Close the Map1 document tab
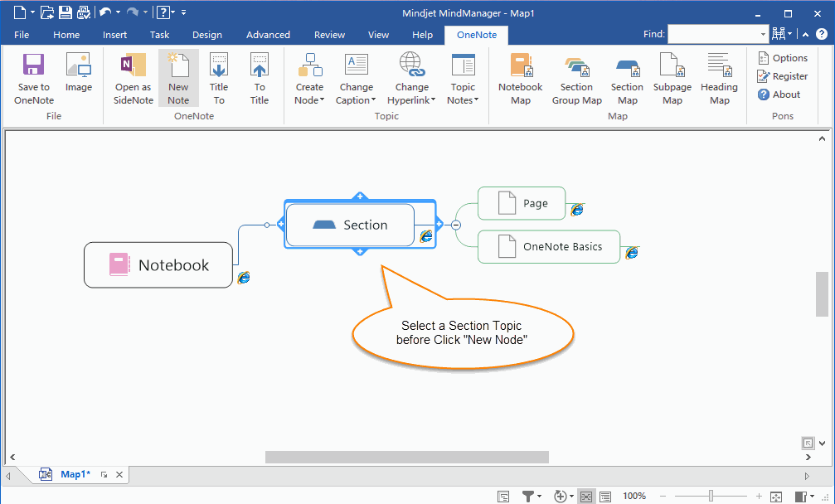Viewport: 835px width, 504px height. click(x=119, y=475)
